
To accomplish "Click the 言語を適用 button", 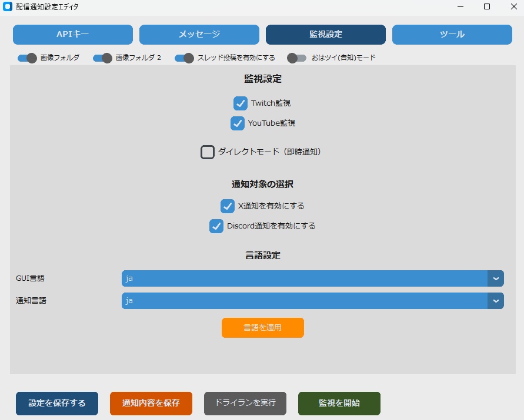I will [x=262, y=328].
